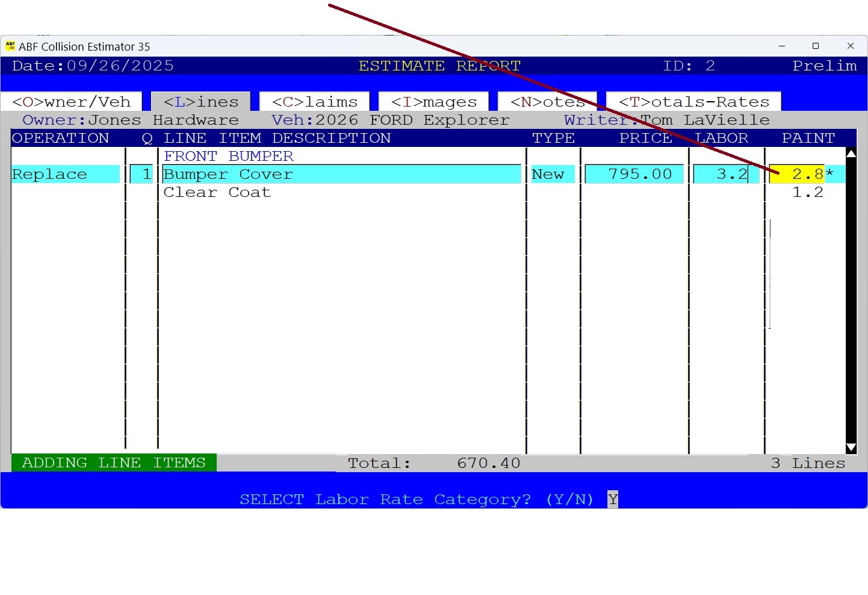Select the <L>ines tab

(200, 102)
